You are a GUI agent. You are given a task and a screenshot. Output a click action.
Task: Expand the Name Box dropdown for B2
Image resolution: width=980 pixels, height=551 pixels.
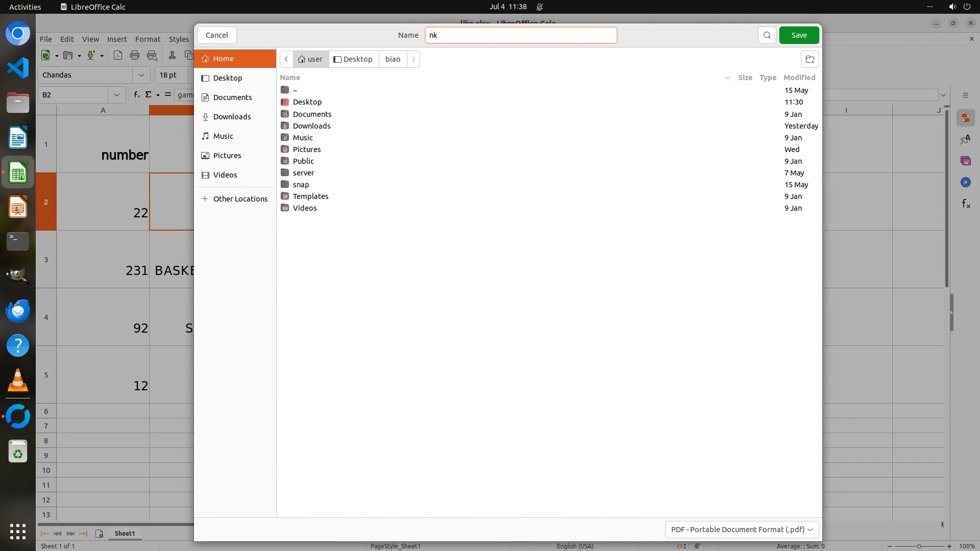(117, 95)
